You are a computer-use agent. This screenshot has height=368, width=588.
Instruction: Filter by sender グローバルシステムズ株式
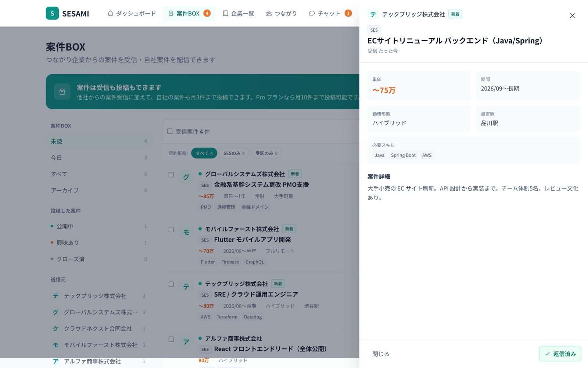coord(98,312)
